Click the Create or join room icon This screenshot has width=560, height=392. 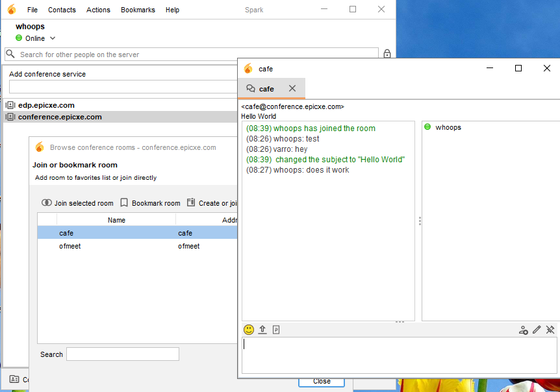tap(191, 202)
